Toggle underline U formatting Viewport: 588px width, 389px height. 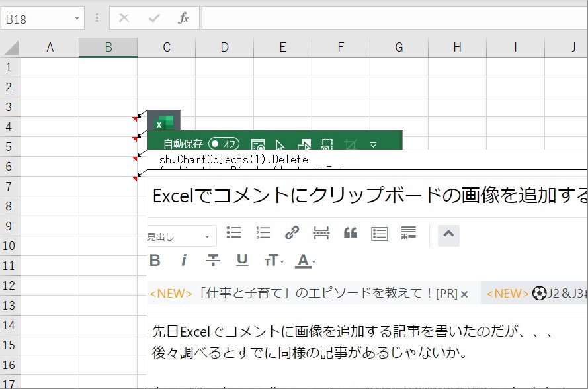tap(242, 260)
